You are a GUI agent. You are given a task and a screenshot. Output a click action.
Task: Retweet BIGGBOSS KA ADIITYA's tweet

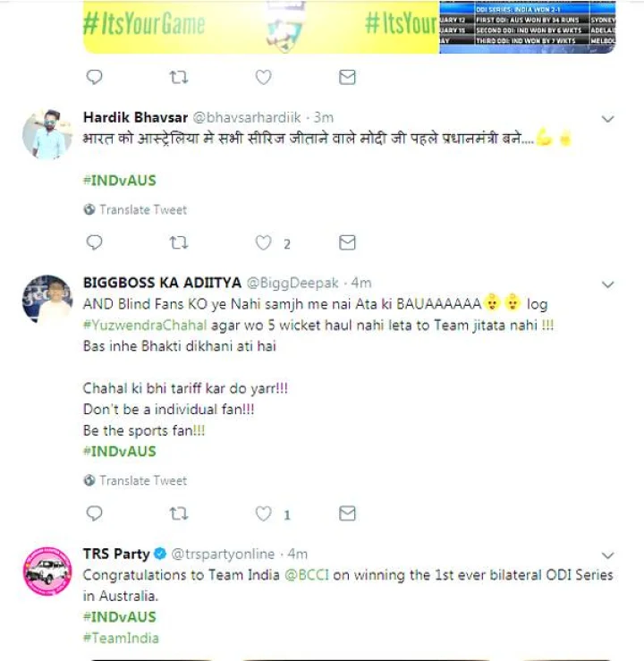(179, 513)
